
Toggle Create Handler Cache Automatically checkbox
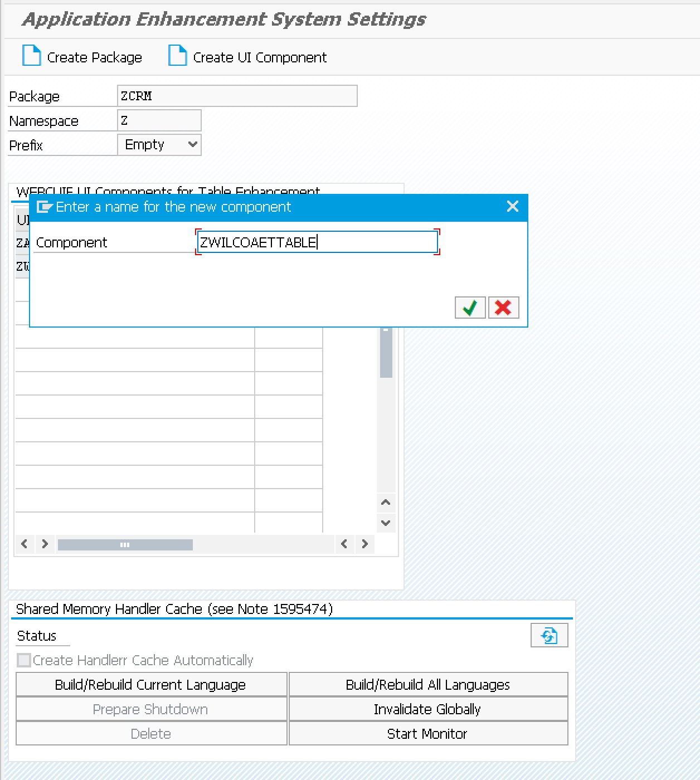point(24,660)
